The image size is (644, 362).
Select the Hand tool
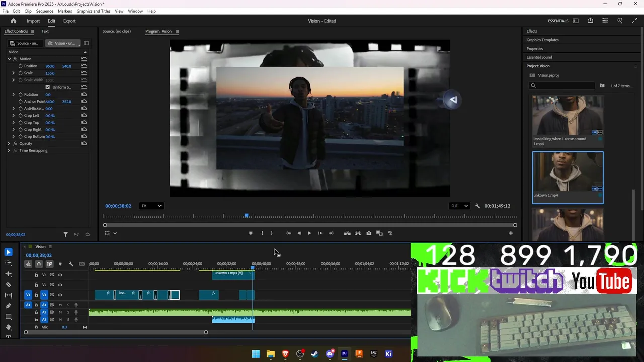pyautogui.click(x=8, y=327)
